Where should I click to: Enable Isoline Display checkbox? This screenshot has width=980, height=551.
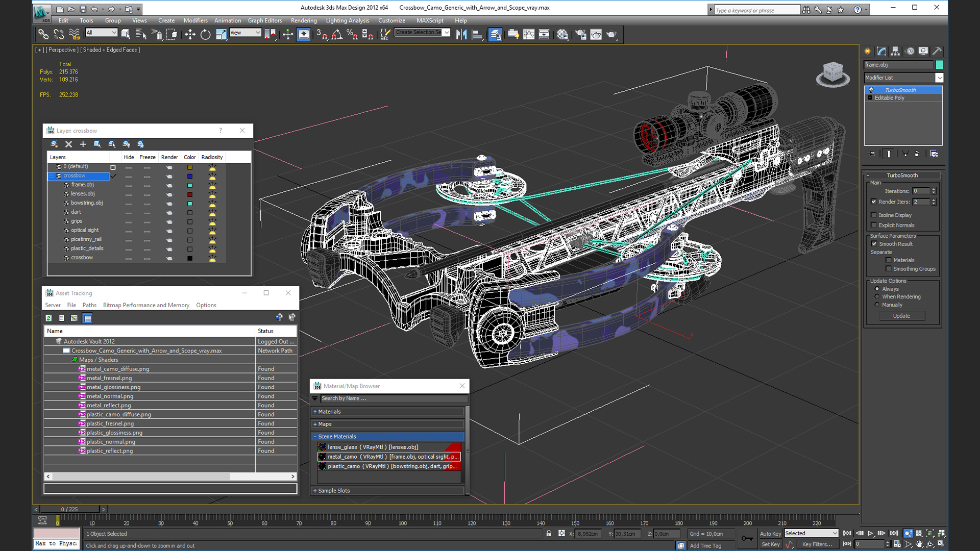(874, 215)
